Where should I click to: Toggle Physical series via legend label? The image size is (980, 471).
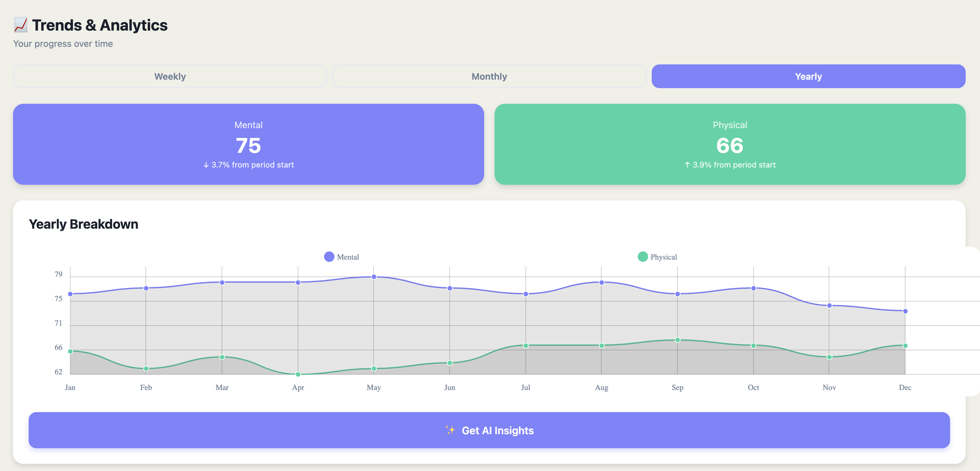663,257
